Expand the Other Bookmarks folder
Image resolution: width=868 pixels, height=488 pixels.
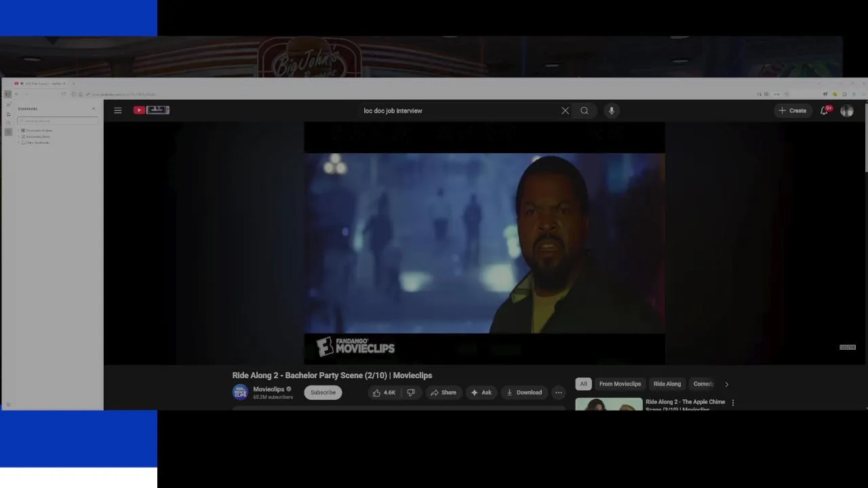coord(19,142)
